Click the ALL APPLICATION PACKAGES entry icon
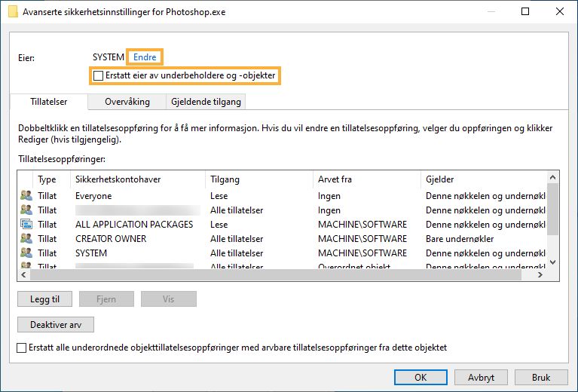 [26, 225]
